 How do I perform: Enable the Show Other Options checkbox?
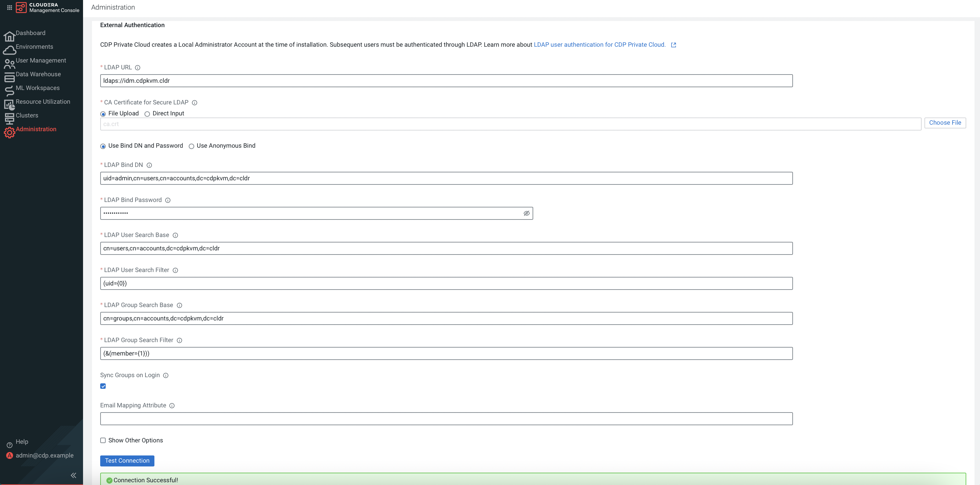tap(103, 440)
